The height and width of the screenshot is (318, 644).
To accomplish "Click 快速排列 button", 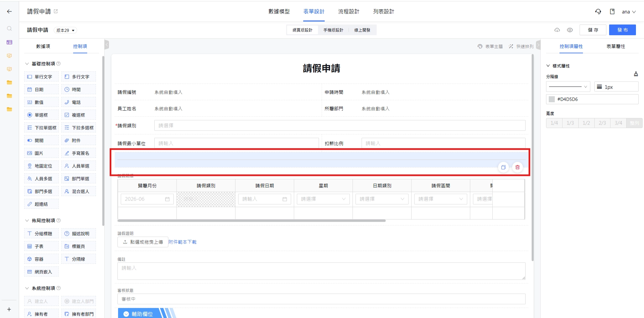I will coord(521,47).
